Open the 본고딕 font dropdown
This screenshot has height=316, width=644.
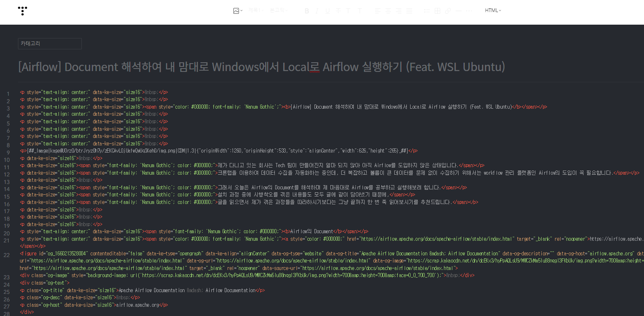(279, 10)
